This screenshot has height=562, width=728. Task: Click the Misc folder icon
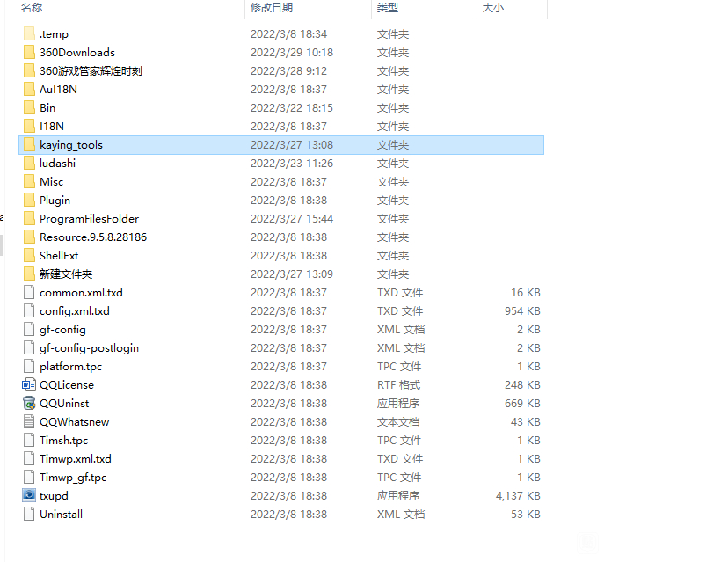point(29,181)
